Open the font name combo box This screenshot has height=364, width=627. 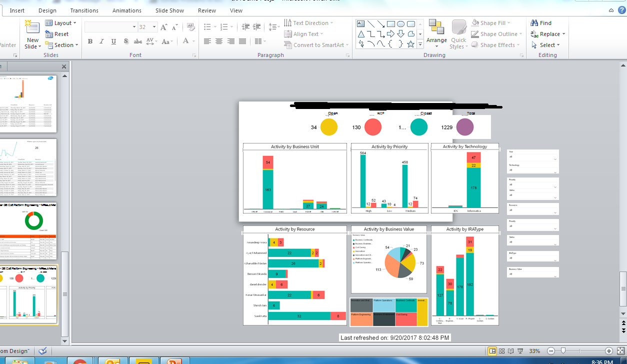coord(111,27)
